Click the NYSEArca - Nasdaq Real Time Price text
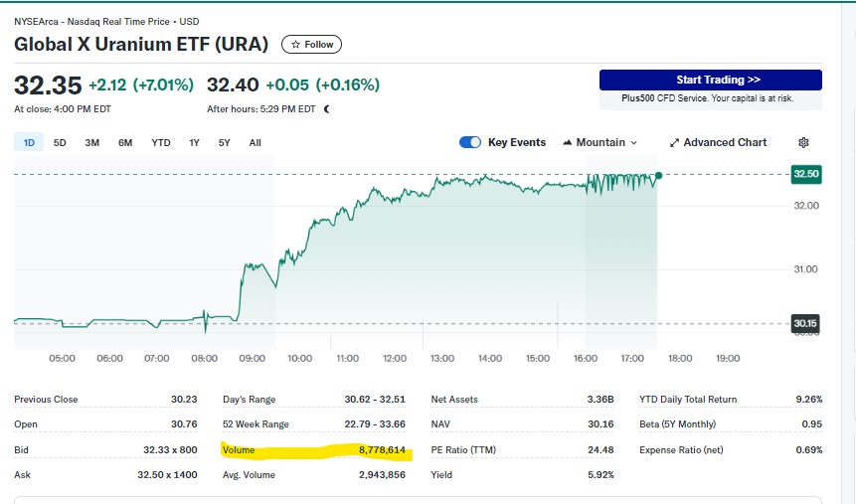 [x=91, y=22]
